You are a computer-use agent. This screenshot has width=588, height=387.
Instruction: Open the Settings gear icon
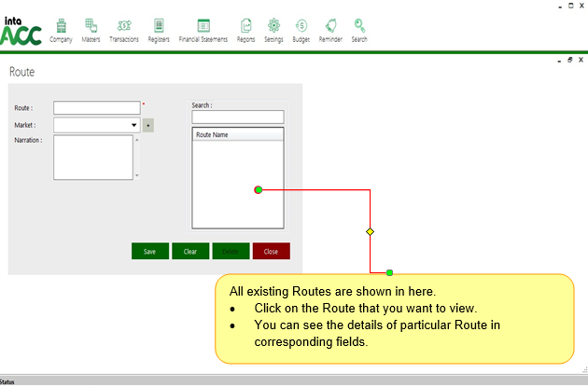point(273,29)
